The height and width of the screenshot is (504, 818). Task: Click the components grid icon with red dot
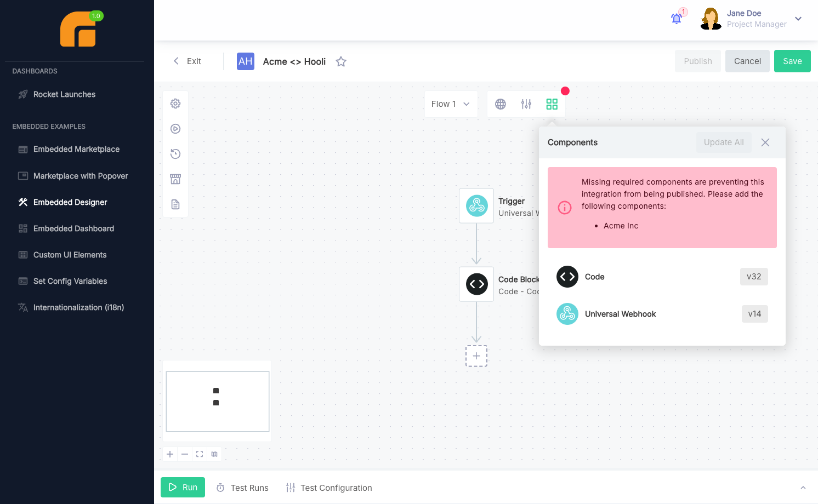(x=552, y=104)
